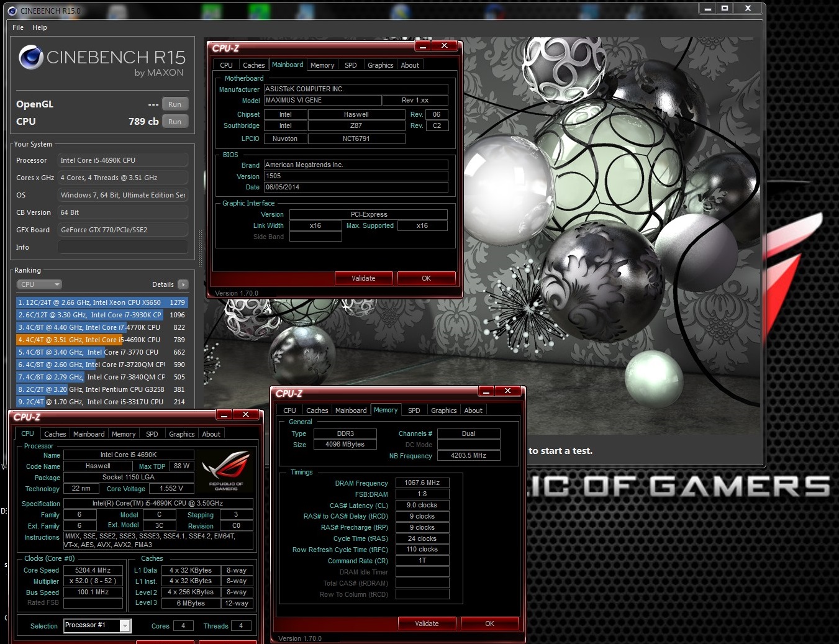Click Core Voltage value 1.552 V
The image size is (839, 644).
(171, 488)
